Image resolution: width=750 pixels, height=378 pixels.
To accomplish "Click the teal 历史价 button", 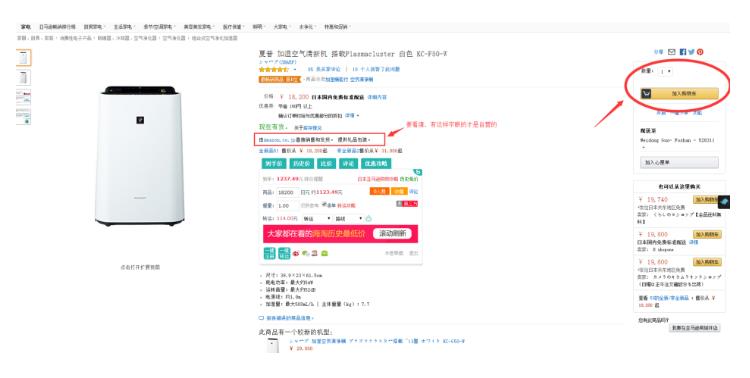I will [301, 164].
